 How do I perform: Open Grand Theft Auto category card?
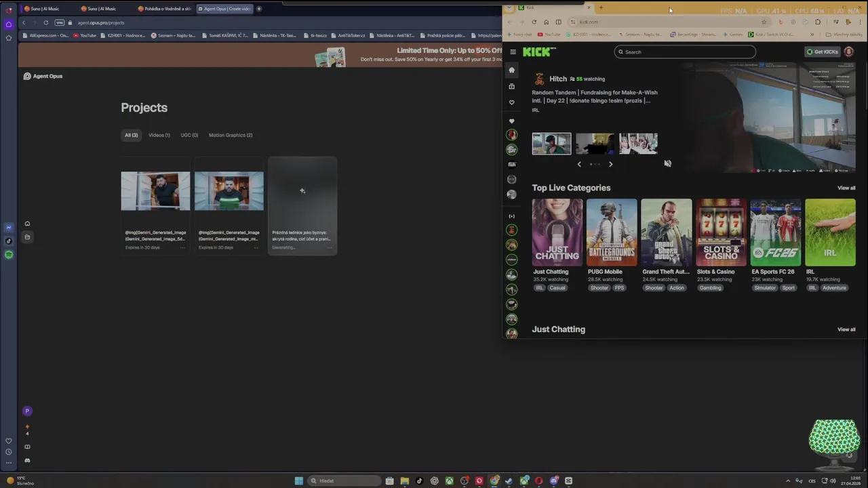point(667,232)
